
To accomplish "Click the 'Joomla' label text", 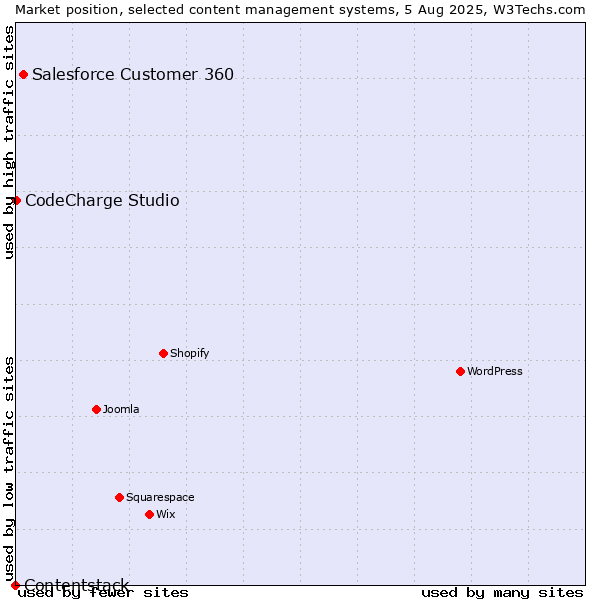I will pos(121,409).
